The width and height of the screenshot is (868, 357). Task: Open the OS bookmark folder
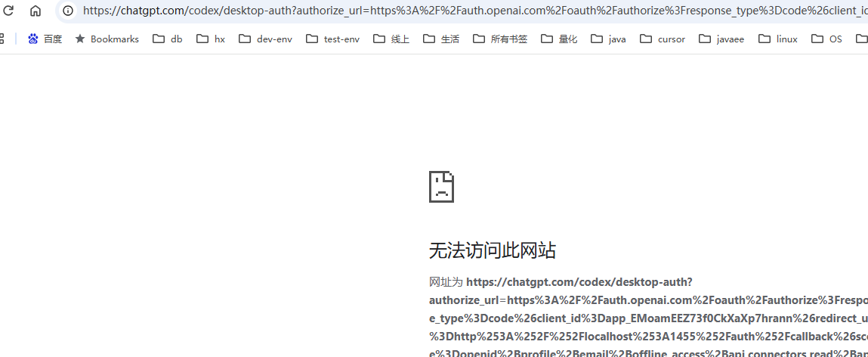[826, 39]
